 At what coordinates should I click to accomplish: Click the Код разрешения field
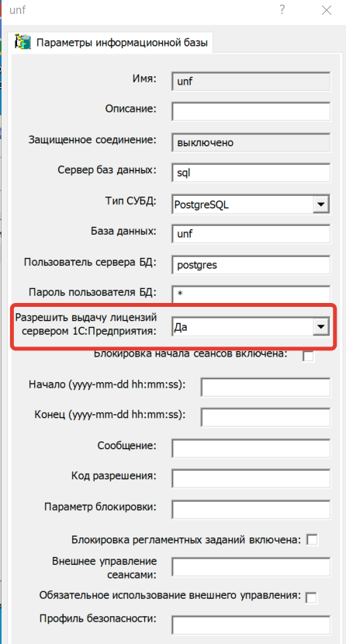[251, 479]
